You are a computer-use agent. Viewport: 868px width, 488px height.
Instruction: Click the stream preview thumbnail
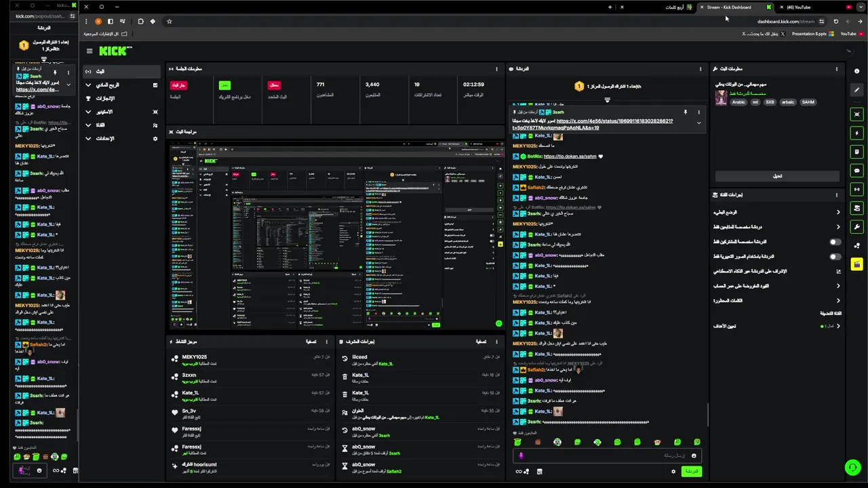click(x=336, y=235)
